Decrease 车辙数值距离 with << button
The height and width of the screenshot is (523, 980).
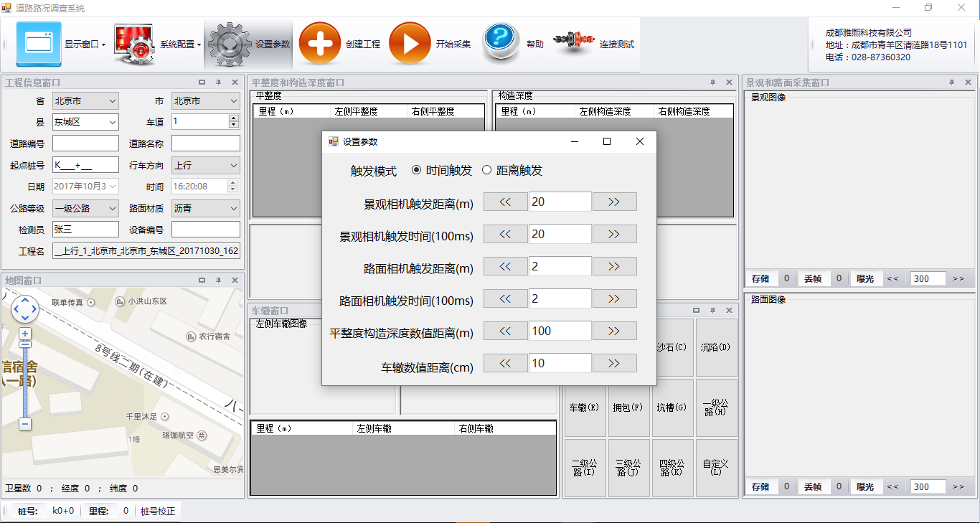tap(505, 363)
